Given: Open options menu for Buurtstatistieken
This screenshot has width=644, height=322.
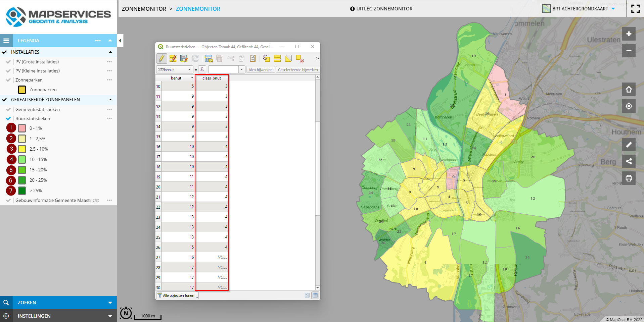Looking at the screenshot, I should (109, 118).
